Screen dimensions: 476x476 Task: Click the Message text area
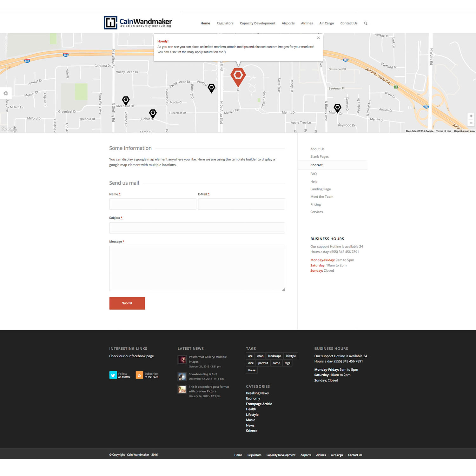click(197, 268)
